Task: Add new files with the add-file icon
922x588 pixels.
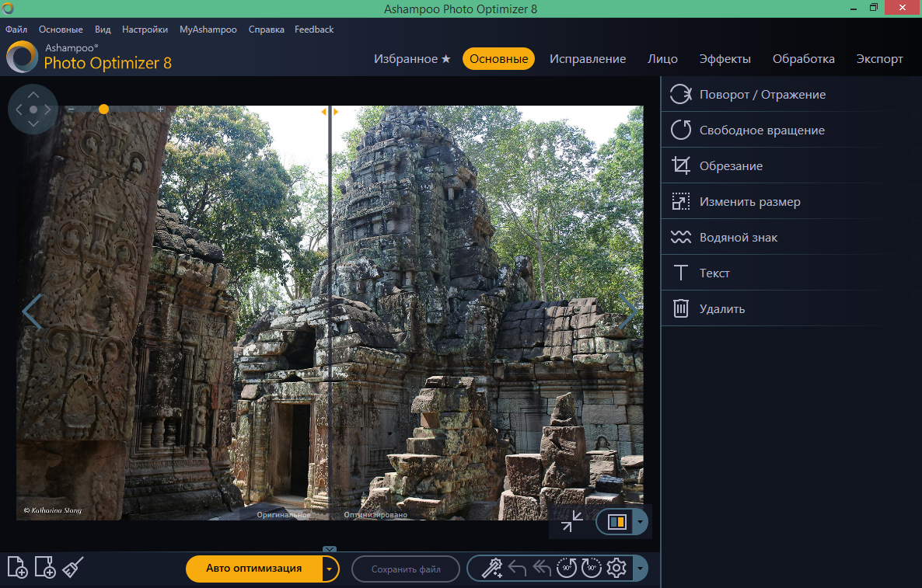Action: tap(17, 568)
